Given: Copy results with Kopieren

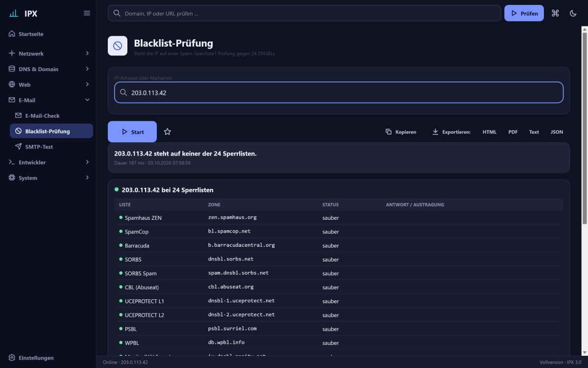Looking at the screenshot, I should (401, 131).
